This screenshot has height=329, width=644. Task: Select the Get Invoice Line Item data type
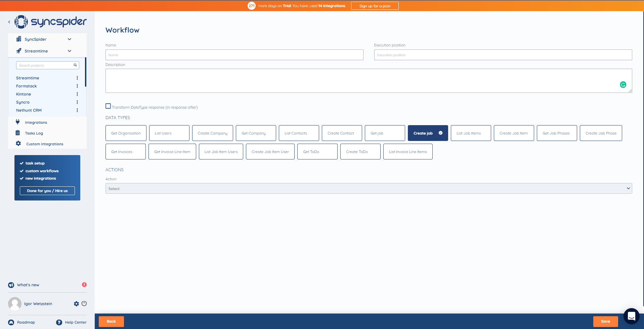(172, 152)
